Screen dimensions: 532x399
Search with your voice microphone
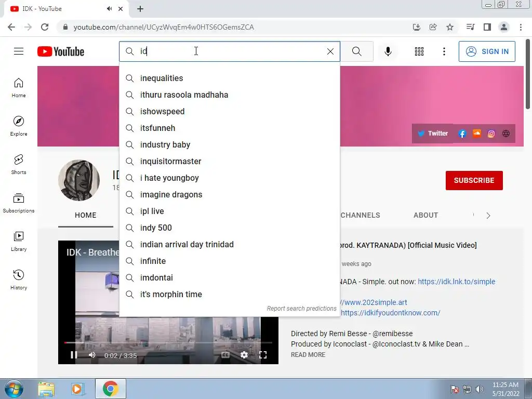(388, 51)
